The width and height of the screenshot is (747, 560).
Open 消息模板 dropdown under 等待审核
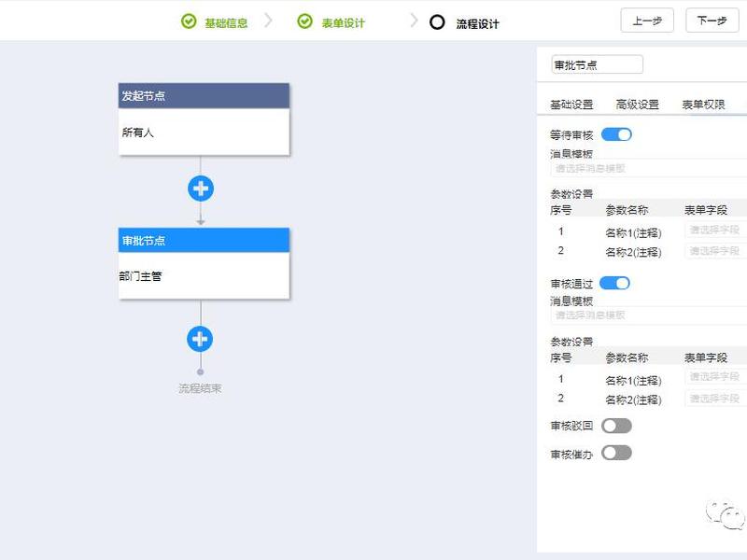[648, 168]
